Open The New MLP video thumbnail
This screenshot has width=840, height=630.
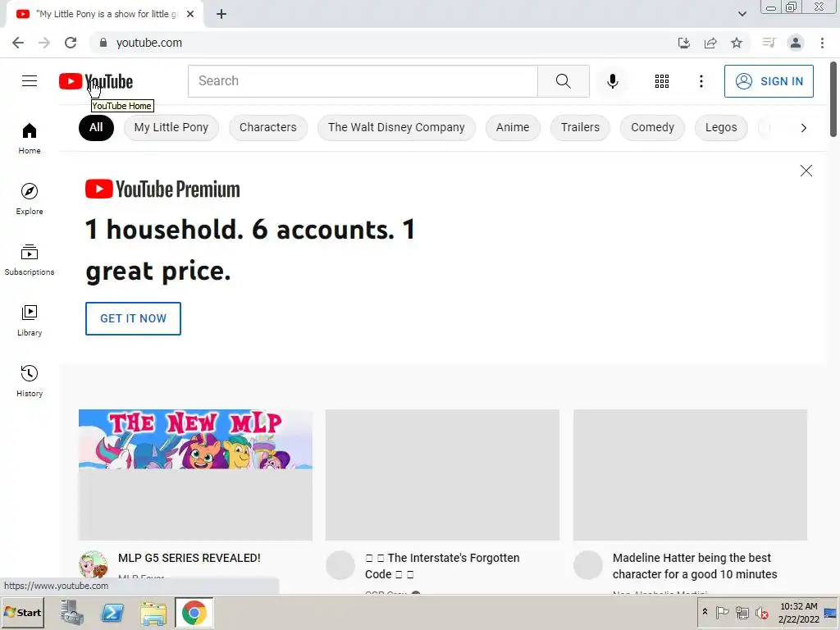click(x=195, y=475)
